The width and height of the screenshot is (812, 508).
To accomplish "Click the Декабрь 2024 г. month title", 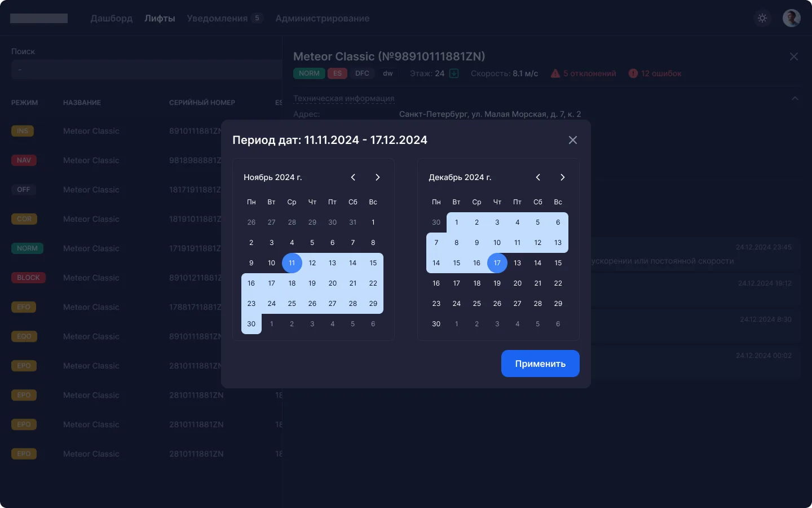I will 460,177.
